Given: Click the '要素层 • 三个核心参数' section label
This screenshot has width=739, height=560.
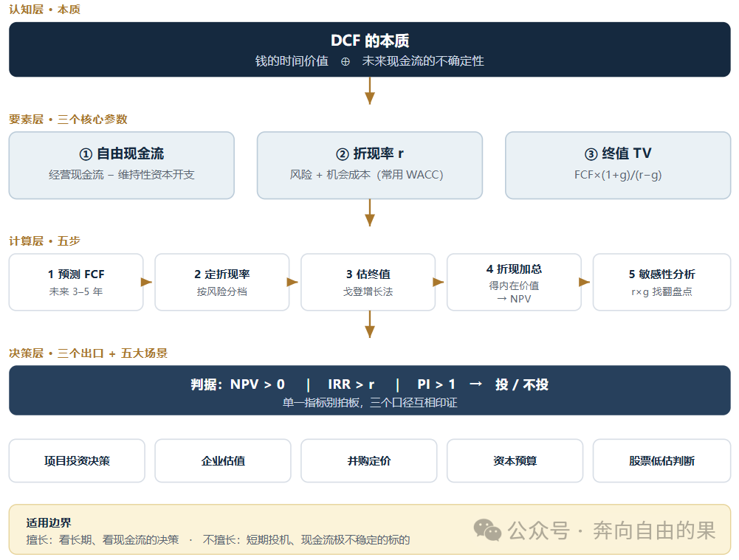Looking at the screenshot, I should tap(69, 120).
